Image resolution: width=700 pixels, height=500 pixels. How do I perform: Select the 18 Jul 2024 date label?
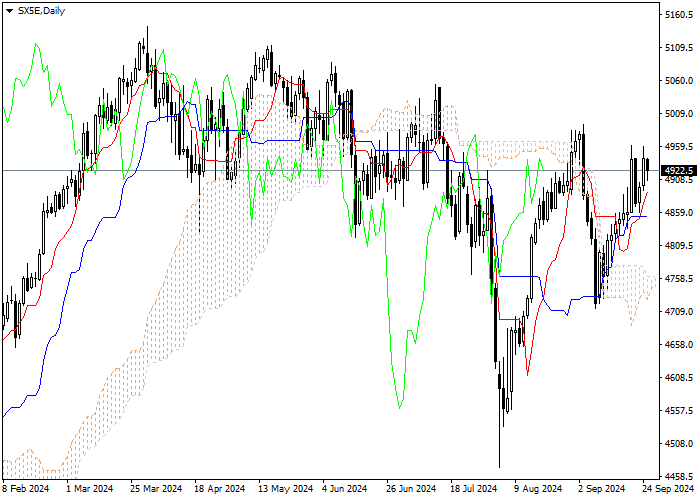click(x=474, y=489)
